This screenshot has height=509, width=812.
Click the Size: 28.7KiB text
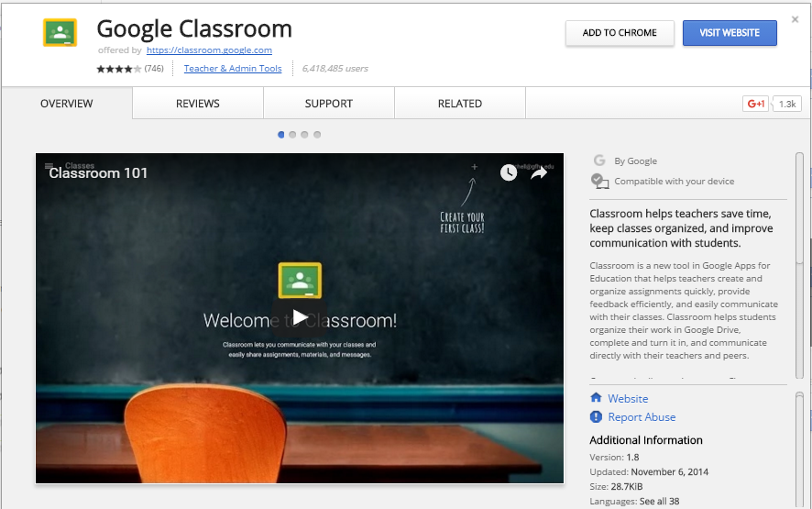point(616,486)
